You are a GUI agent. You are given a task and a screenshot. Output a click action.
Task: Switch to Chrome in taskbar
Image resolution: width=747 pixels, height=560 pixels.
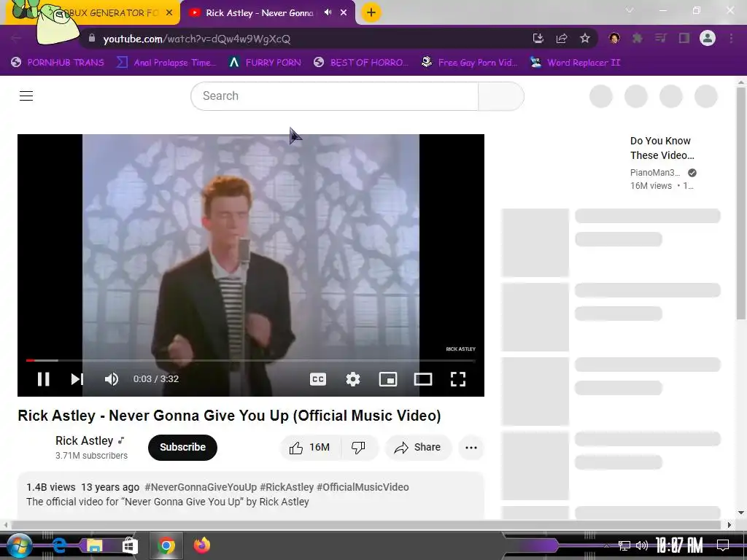(x=166, y=545)
